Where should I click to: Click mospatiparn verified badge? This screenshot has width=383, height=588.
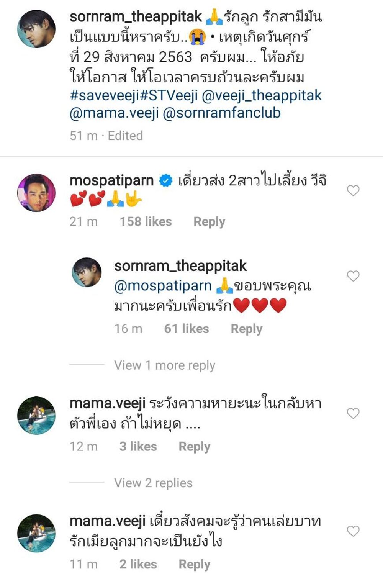165,181
